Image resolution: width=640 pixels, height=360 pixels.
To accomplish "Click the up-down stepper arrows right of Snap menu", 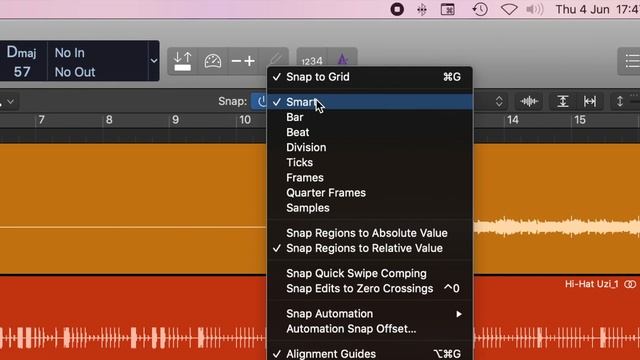I will click(x=499, y=101).
